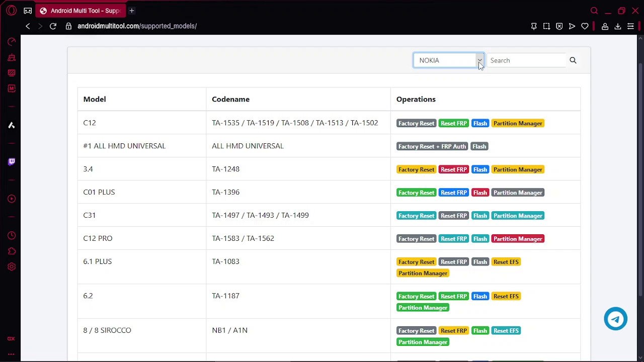Search open tabs with magnifier
This screenshot has height=362, width=644.
[594, 11]
